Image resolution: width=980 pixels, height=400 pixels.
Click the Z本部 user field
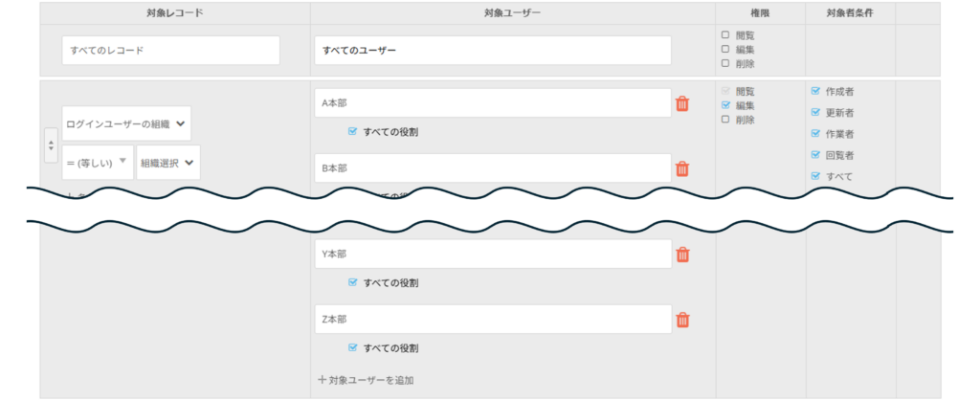click(492, 320)
